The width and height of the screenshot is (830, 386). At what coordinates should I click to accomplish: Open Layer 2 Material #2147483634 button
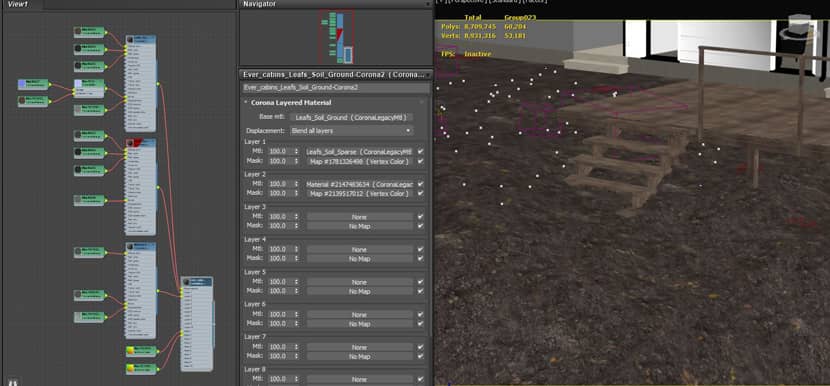pyautogui.click(x=359, y=184)
